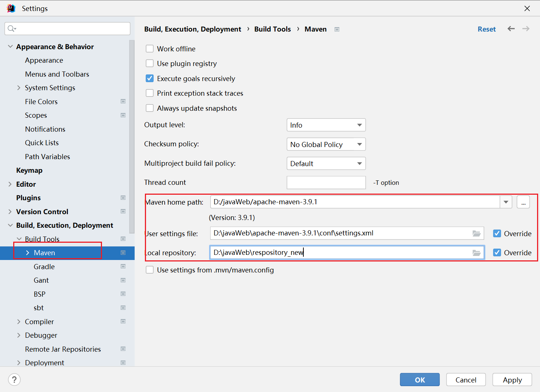Click project icon beside Gant
This screenshot has height=392, width=540.
pyautogui.click(x=123, y=280)
